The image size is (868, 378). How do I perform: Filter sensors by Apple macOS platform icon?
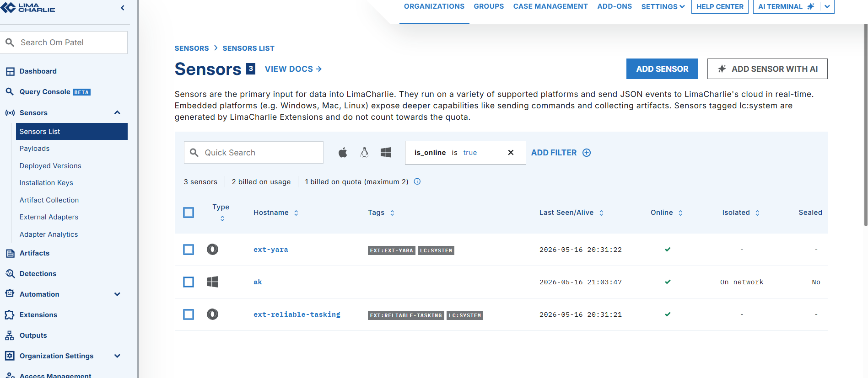(343, 153)
